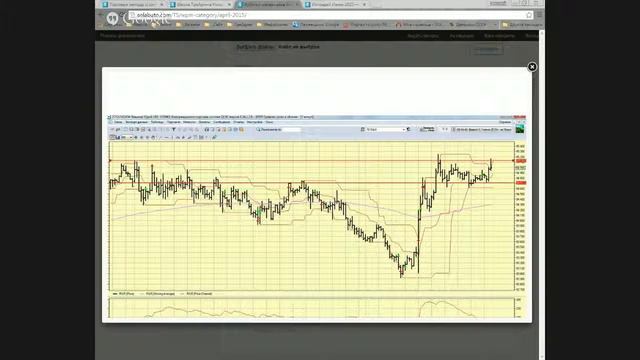Viewport: 640px width, 360px height.
Task: Open the leftmost link in the black navigation bar
Action: (122, 36)
